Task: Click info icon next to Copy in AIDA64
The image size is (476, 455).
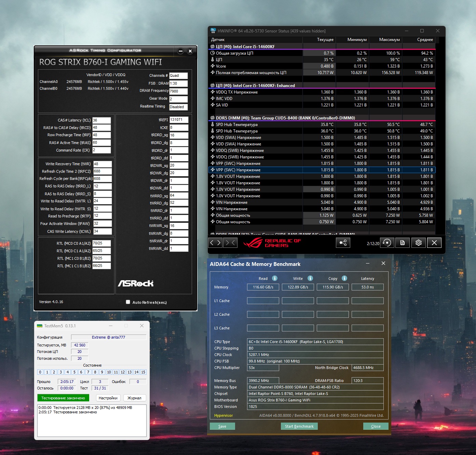Action: click(x=344, y=278)
